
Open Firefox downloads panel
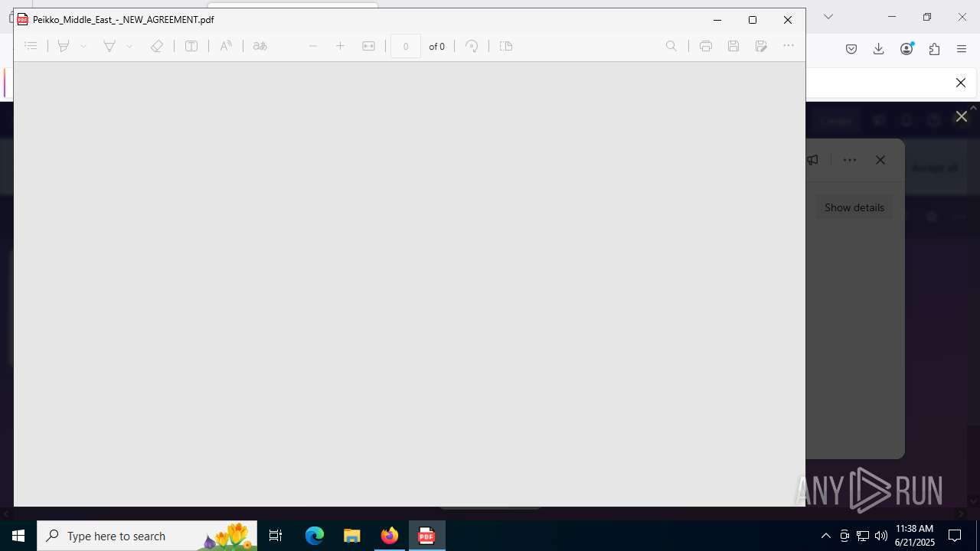tap(879, 49)
